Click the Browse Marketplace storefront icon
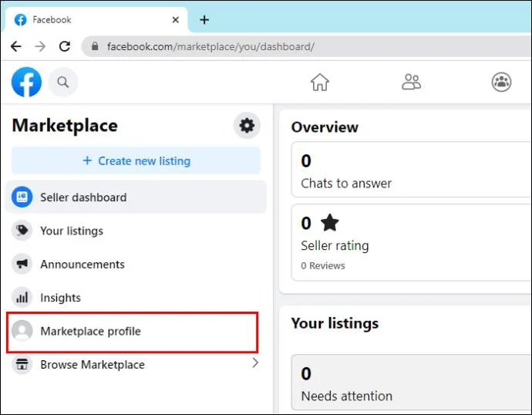Viewport: 532px width, 415px height. point(22,364)
